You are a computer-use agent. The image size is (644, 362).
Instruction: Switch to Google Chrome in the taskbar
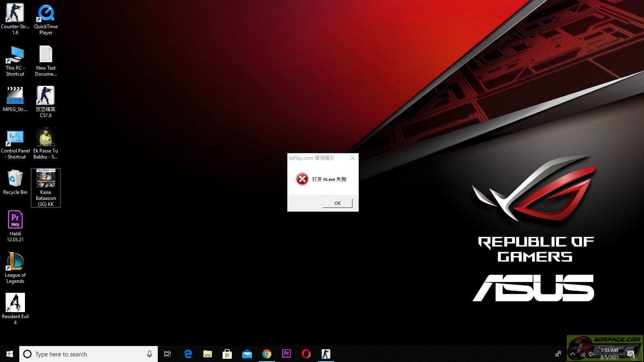(x=267, y=354)
